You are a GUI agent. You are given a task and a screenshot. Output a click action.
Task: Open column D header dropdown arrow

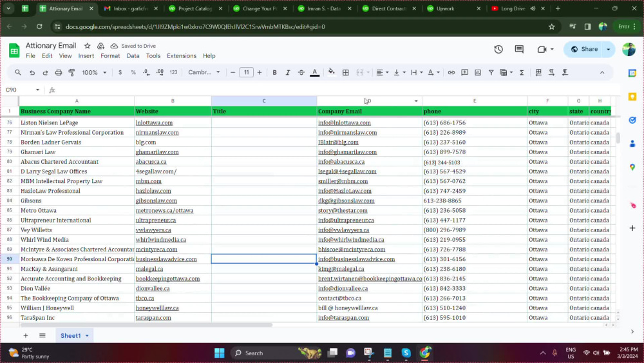(x=416, y=101)
